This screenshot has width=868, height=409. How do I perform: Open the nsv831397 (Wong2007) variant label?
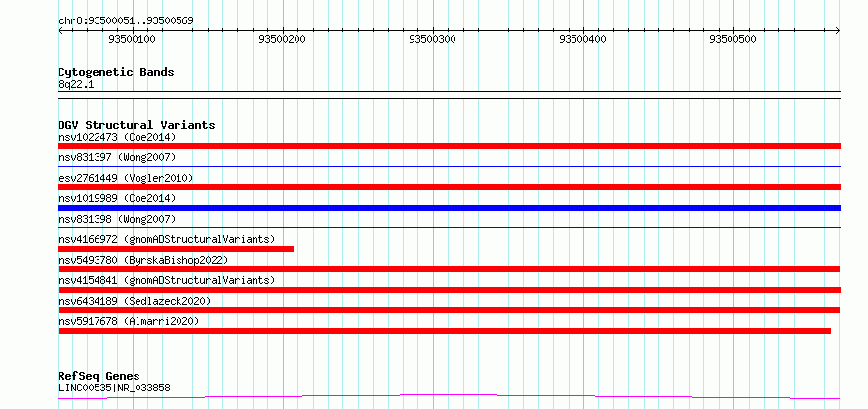pos(117,157)
